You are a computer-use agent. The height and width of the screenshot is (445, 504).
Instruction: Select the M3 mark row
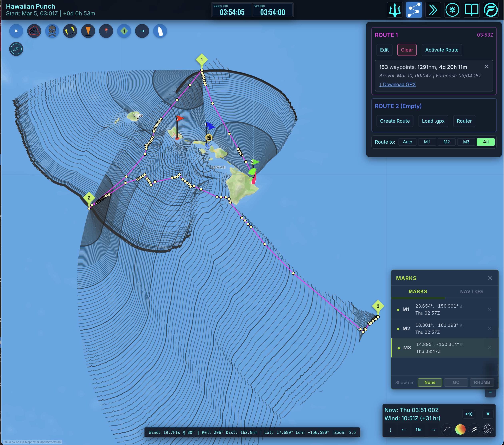click(439, 348)
